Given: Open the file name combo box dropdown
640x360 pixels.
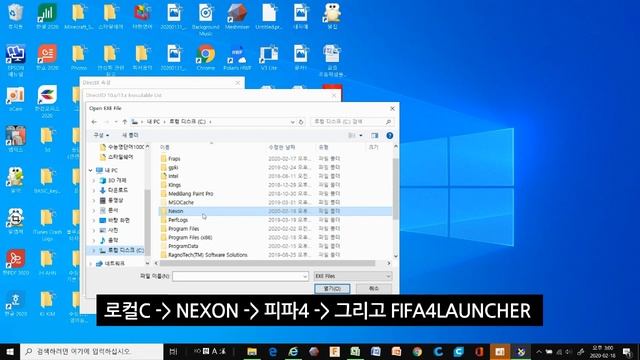Looking at the screenshot, I should coord(304,276).
